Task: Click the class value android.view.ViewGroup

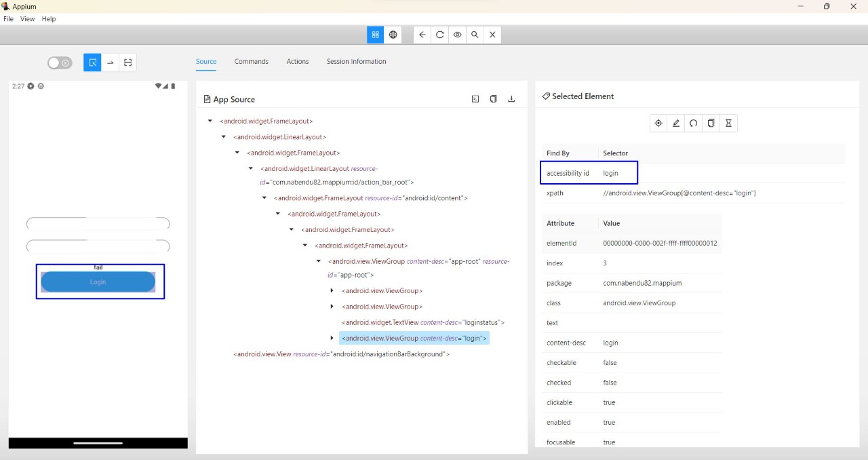Action: click(639, 303)
